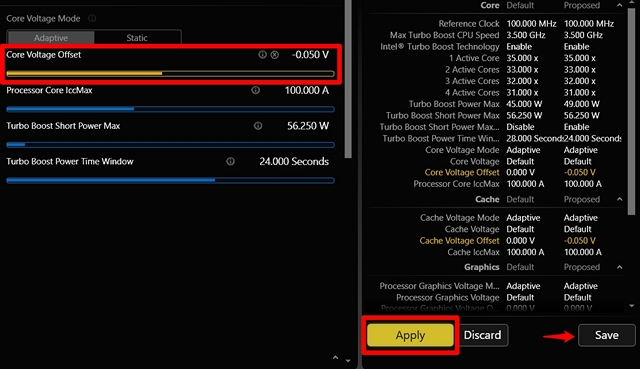Switch core voltage mode to Static

click(x=137, y=38)
